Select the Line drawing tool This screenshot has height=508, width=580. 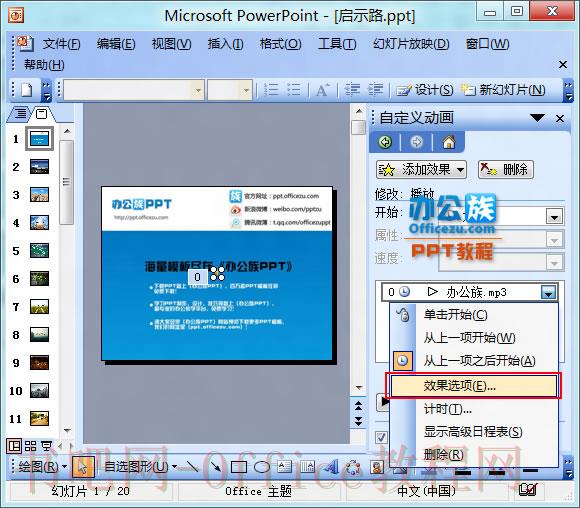pos(191,467)
